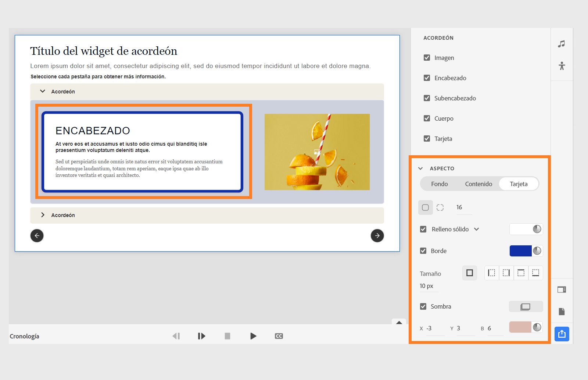The width and height of the screenshot is (588, 380).
Task: Click the title "Título del widget de acordeón"
Action: pos(104,51)
